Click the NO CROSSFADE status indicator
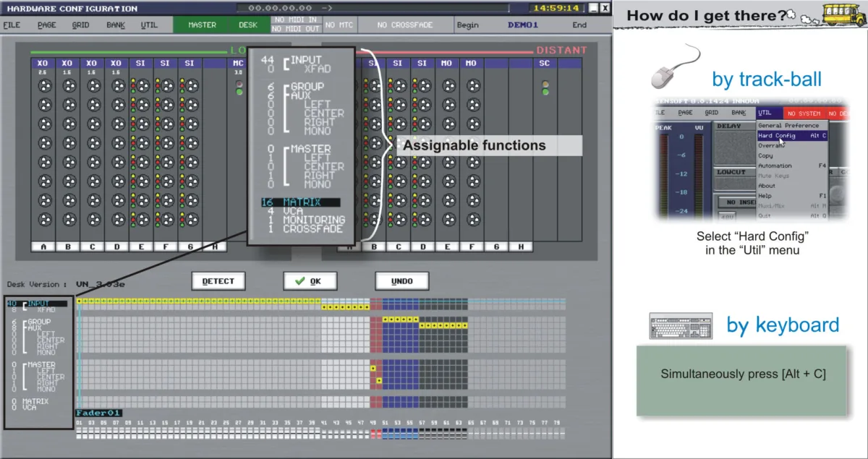This screenshot has height=459, width=868. (406, 25)
